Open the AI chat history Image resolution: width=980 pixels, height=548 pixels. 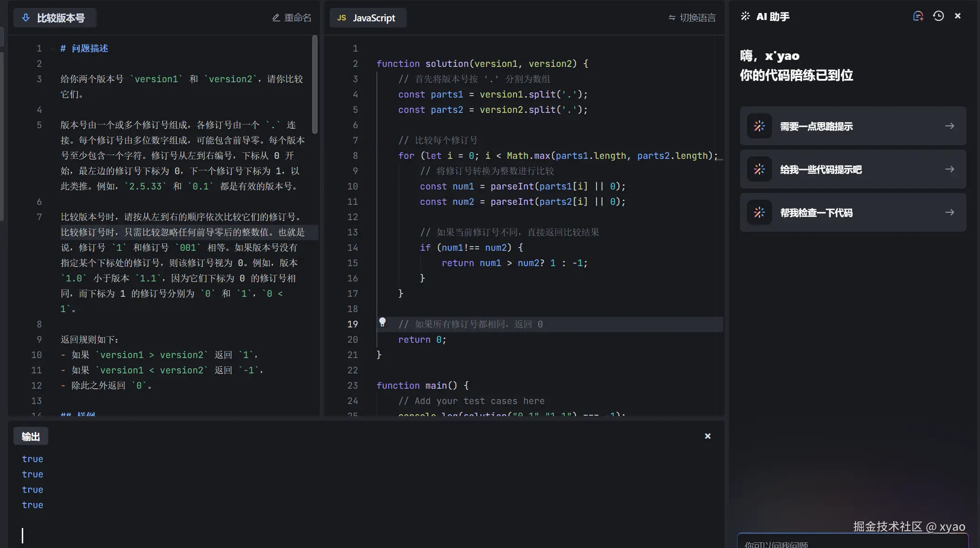pos(938,16)
